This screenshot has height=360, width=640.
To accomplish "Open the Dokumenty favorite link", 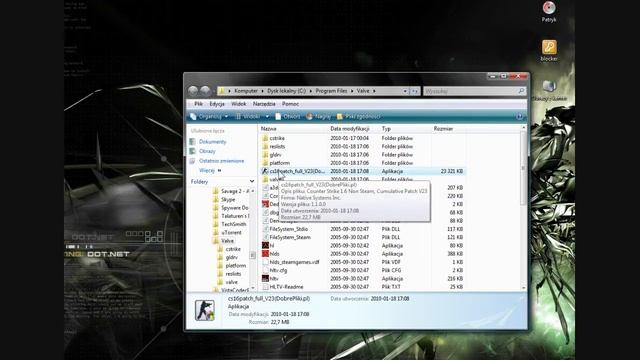I will 212,142.
